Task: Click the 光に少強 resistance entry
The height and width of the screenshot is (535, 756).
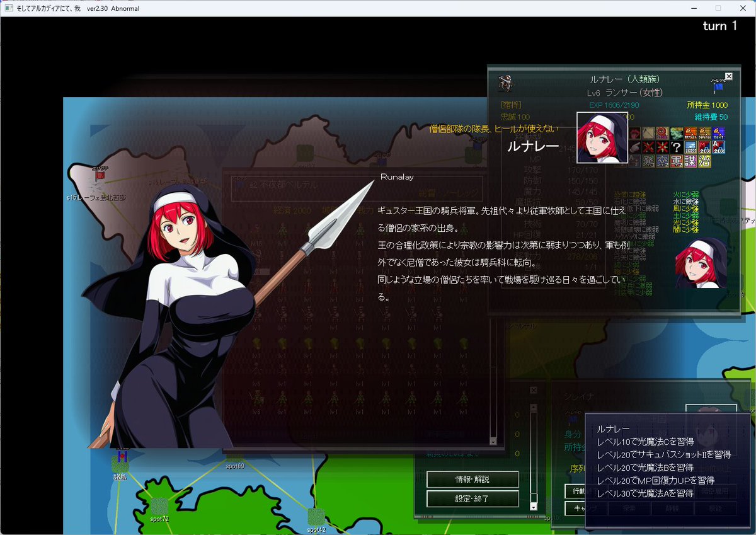Action: [x=686, y=223]
